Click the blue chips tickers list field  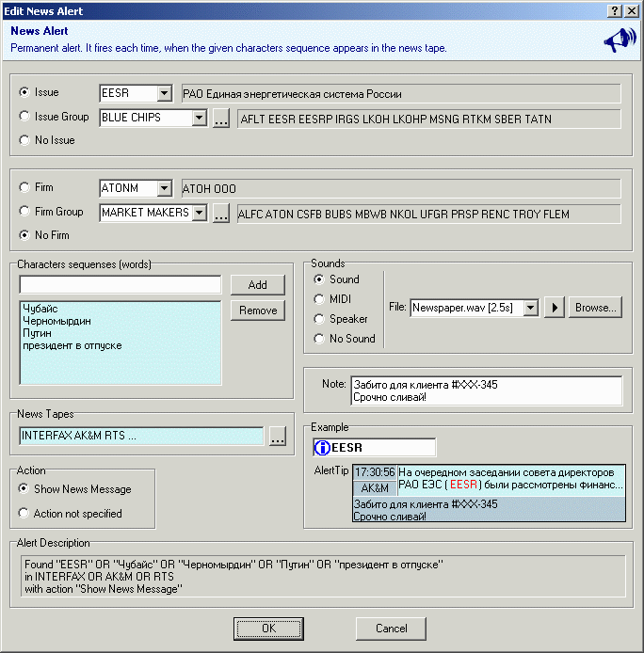[429, 119]
